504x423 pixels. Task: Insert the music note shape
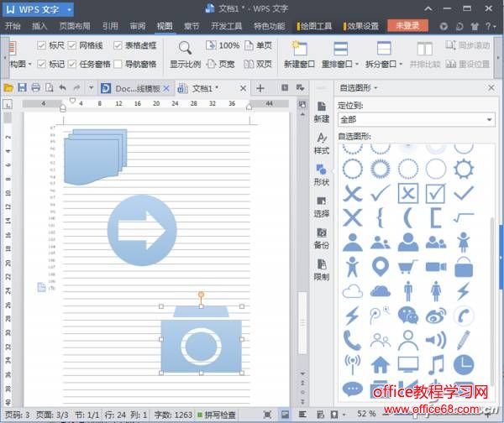click(x=436, y=364)
